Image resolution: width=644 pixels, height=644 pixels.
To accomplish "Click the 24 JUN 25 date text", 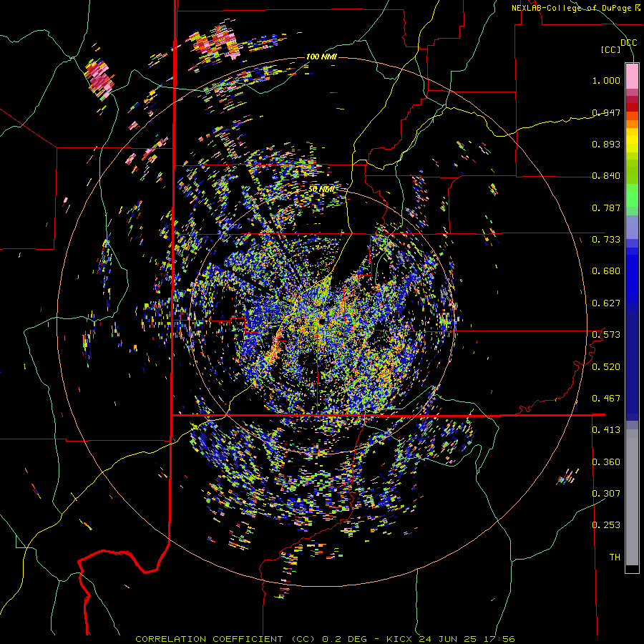I will pos(448,639).
